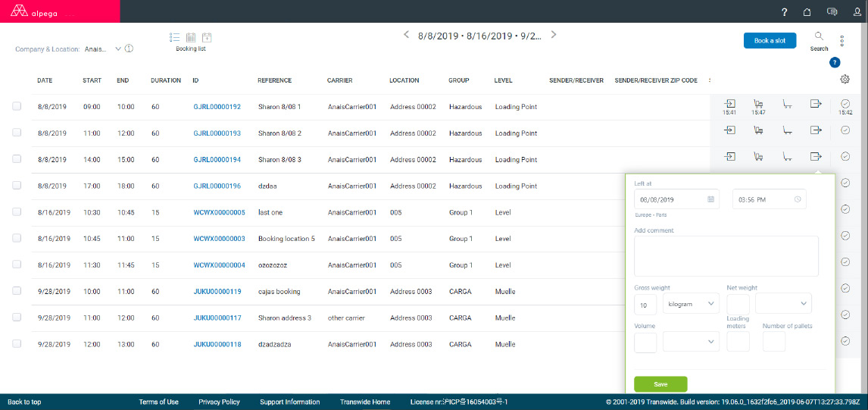Open the help question mark in header
This screenshot has width=868, height=410.
(x=785, y=11)
